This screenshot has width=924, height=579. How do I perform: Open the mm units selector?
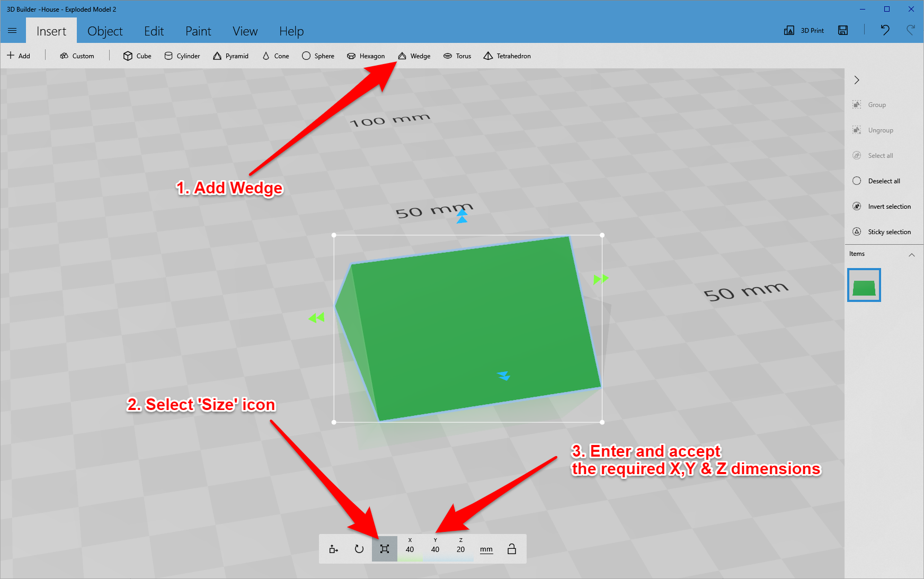pyautogui.click(x=486, y=549)
